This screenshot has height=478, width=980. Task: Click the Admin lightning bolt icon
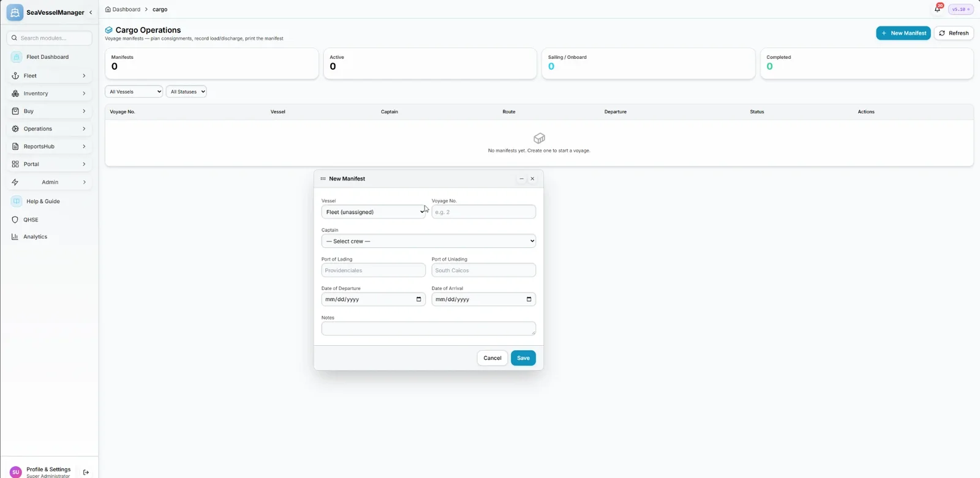(x=15, y=182)
